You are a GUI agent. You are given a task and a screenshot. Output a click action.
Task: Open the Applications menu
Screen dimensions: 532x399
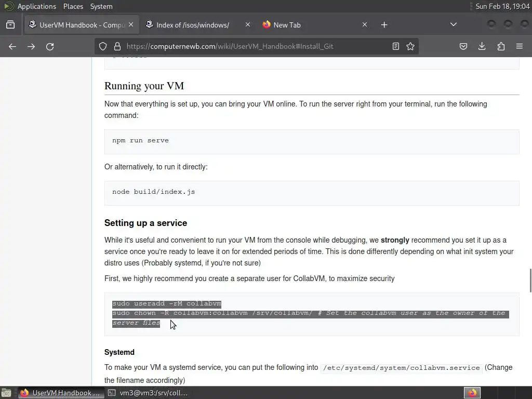(37, 6)
